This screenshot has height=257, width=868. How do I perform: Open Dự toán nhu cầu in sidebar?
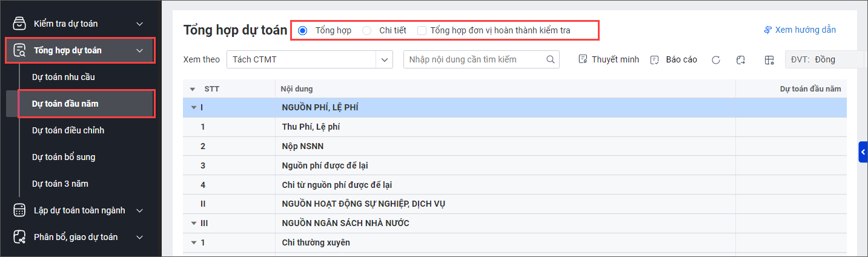click(x=64, y=77)
